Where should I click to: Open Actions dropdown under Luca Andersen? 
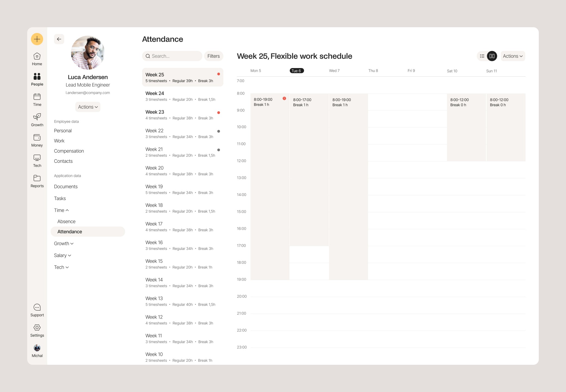(88, 107)
